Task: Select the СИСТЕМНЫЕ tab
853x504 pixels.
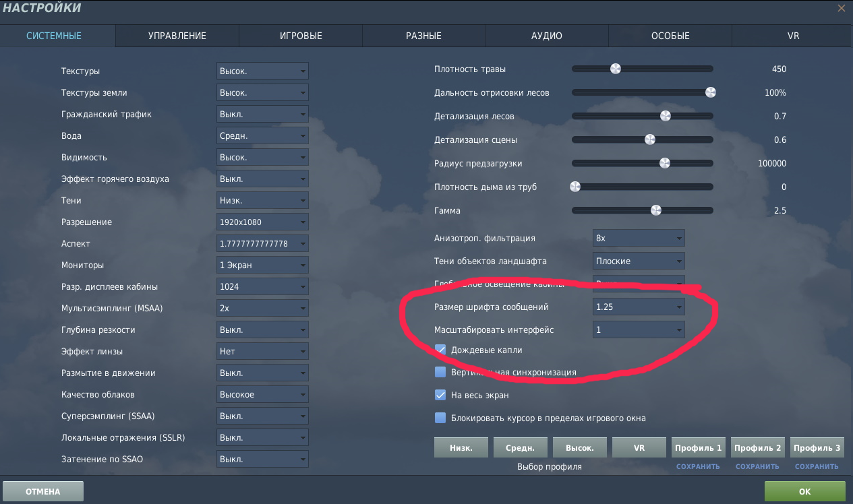Action: tap(54, 36)
